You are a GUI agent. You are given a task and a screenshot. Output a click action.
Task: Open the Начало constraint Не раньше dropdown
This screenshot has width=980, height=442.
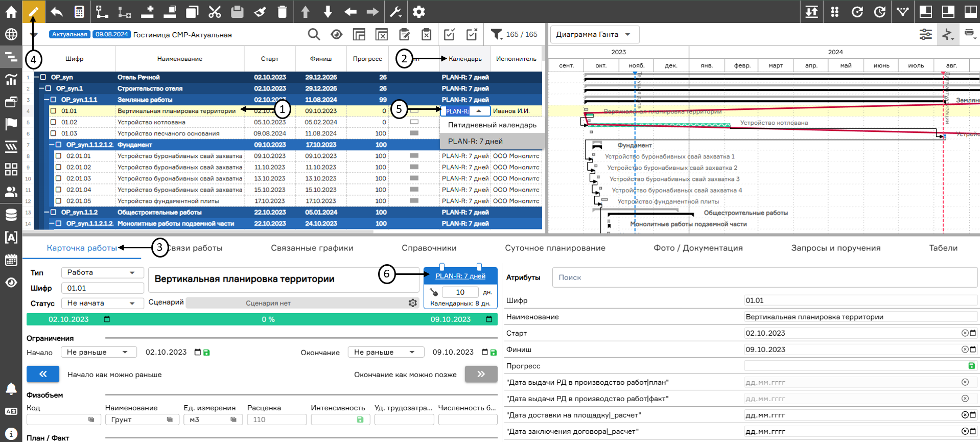point(98,352)
